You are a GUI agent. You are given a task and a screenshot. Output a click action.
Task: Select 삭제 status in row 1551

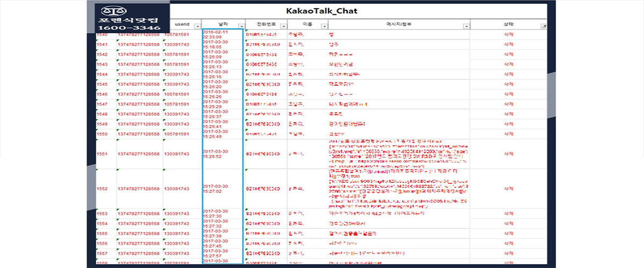click(509, 154)
